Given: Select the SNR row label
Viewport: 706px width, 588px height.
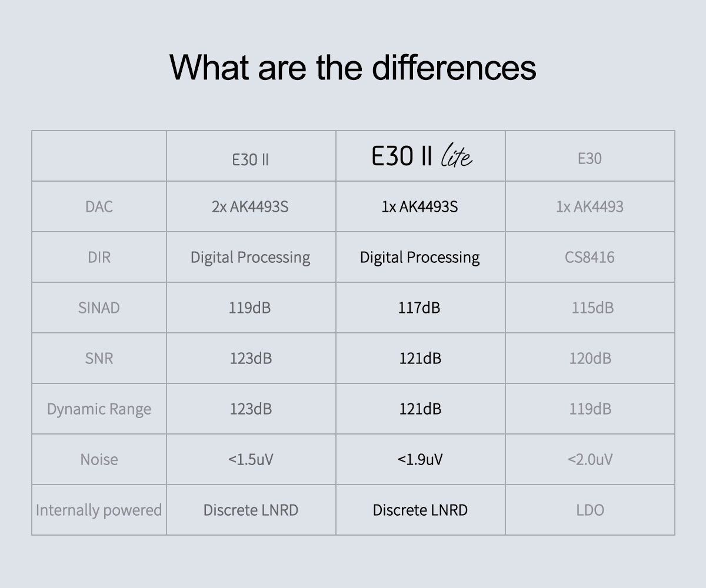Looking at the screenshot, I should tap(99, 359).
